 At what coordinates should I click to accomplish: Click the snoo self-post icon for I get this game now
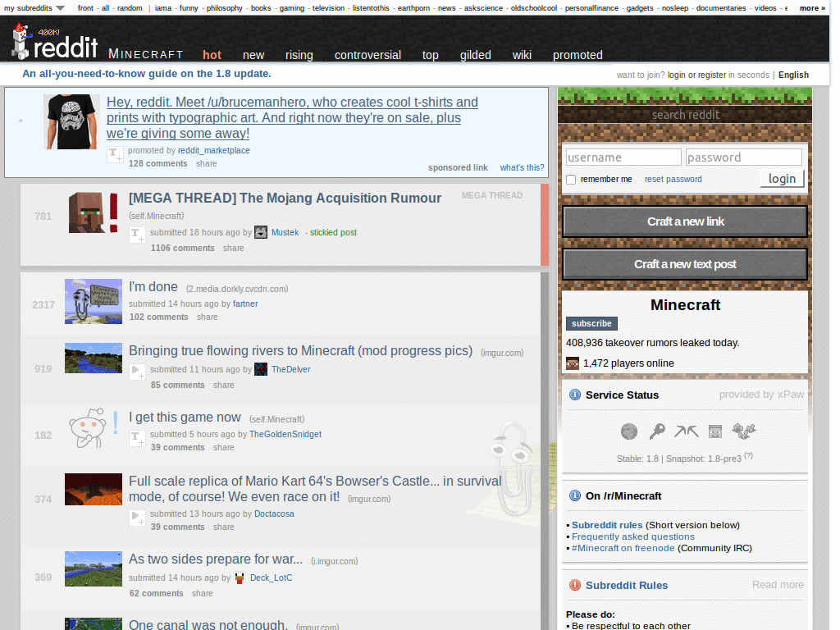pyautogui.click(x=94, y=428)
